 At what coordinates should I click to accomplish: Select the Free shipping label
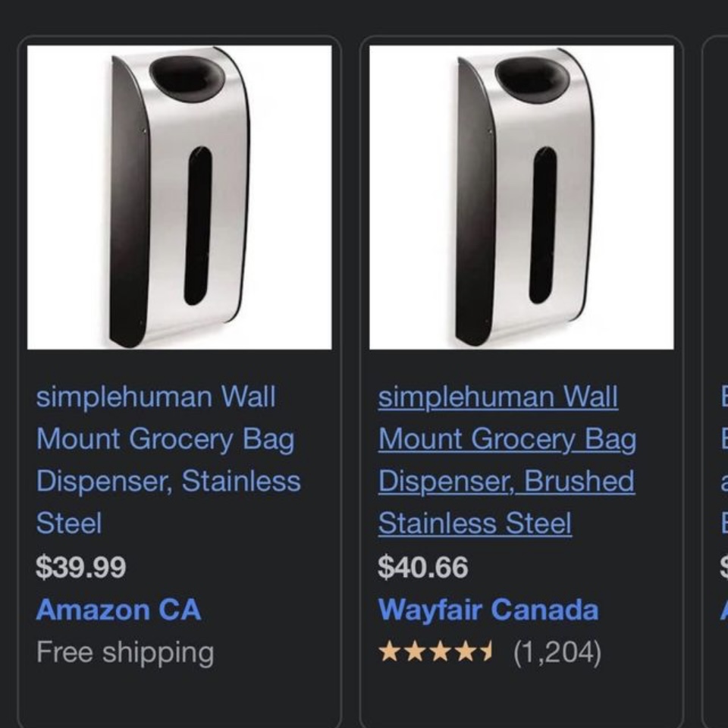(125, 651)
